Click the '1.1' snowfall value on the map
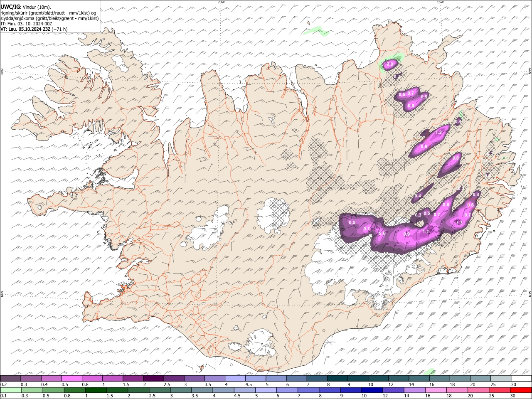 pyautogui.click(x=426, y=232)
